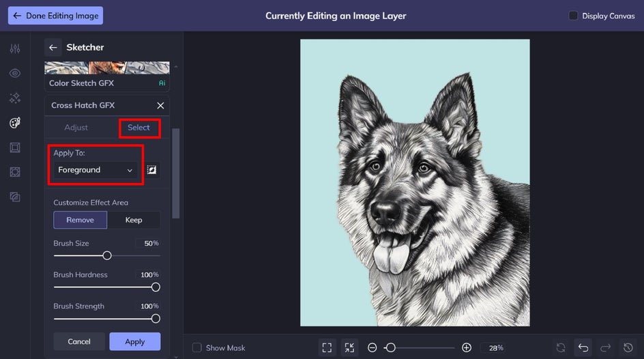Click the history clock icon
The image size is (644, 359).
628,348
